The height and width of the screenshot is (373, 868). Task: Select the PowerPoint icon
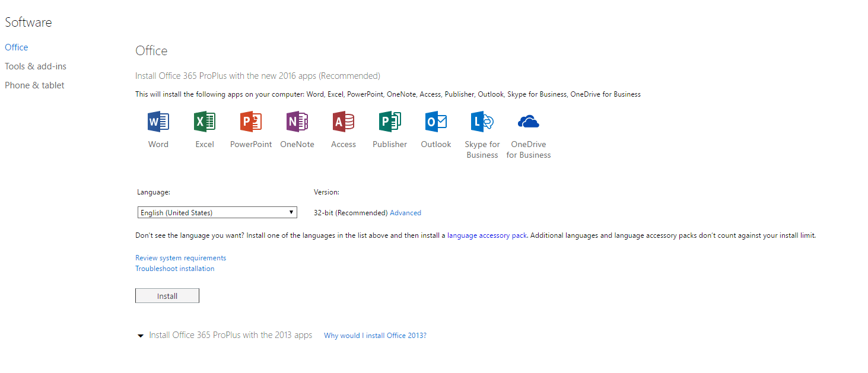pos(250,121)
